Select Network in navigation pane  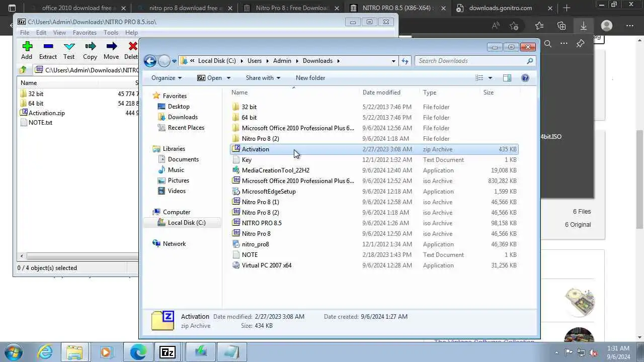[x=174, y=244]
